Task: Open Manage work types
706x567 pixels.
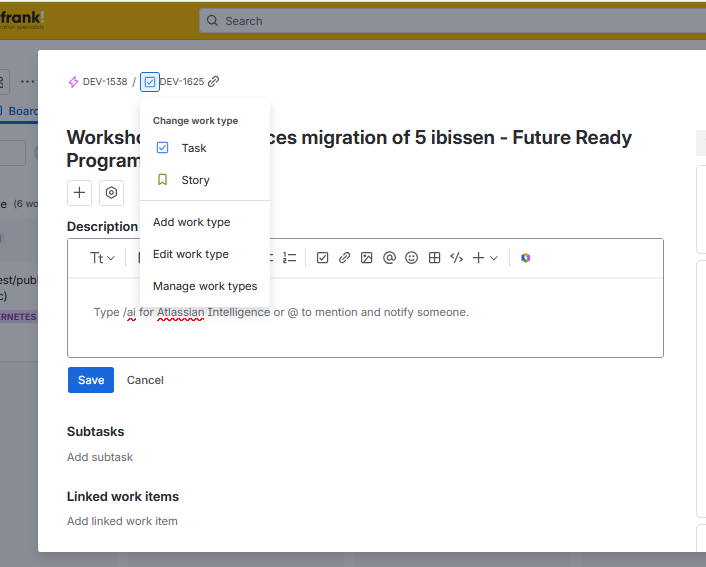Action: point(205,286)
